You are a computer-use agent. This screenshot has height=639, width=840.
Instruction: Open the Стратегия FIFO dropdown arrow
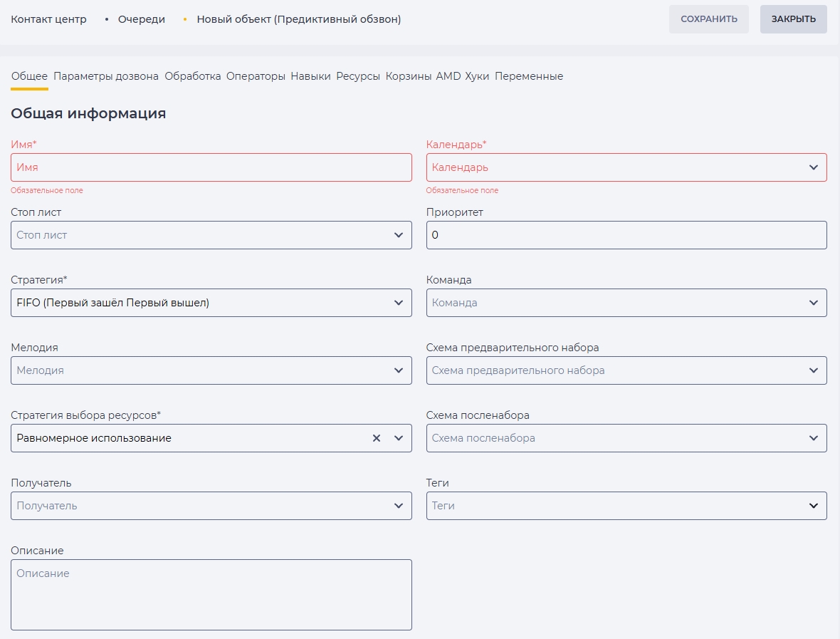(399, 302)
